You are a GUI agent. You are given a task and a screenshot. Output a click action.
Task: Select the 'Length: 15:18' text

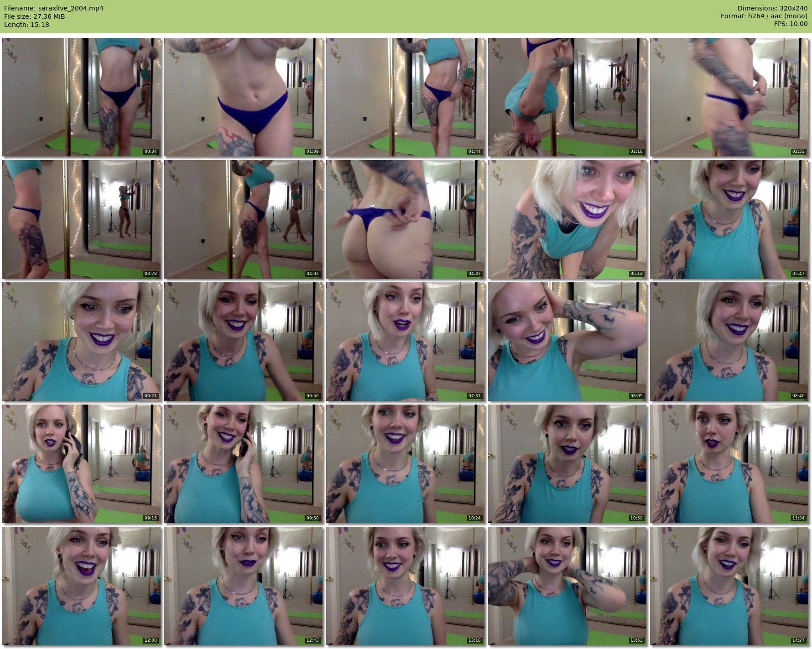tap(26, 25)
